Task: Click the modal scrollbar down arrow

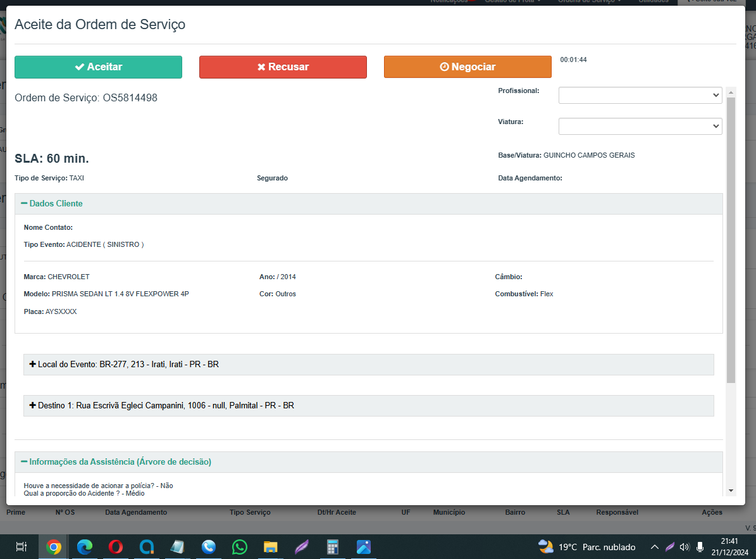Action: point(731,490)
